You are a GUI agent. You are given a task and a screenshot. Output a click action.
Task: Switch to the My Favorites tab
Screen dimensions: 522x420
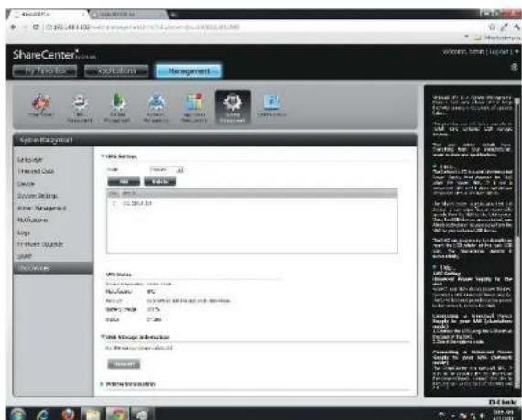(45, 70)
